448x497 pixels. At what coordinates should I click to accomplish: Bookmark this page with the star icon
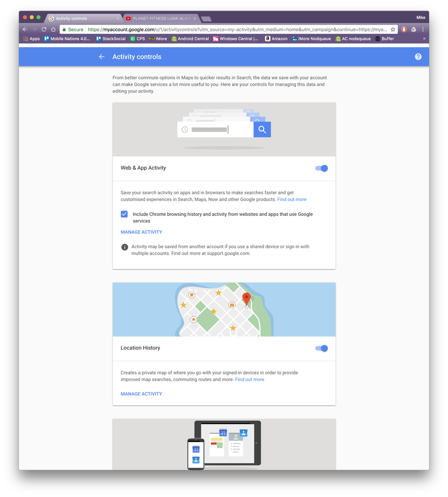pos(393,29)
